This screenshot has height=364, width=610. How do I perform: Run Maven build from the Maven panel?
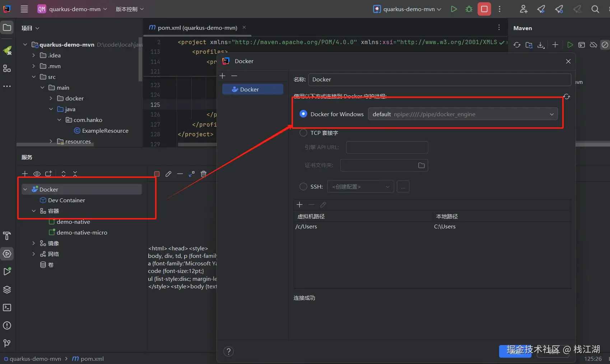570,45
